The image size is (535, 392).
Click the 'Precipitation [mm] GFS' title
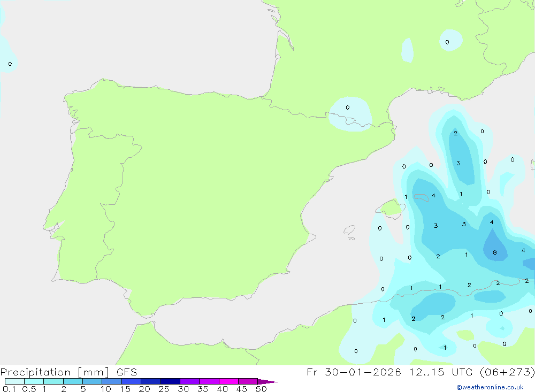point(68,372)
